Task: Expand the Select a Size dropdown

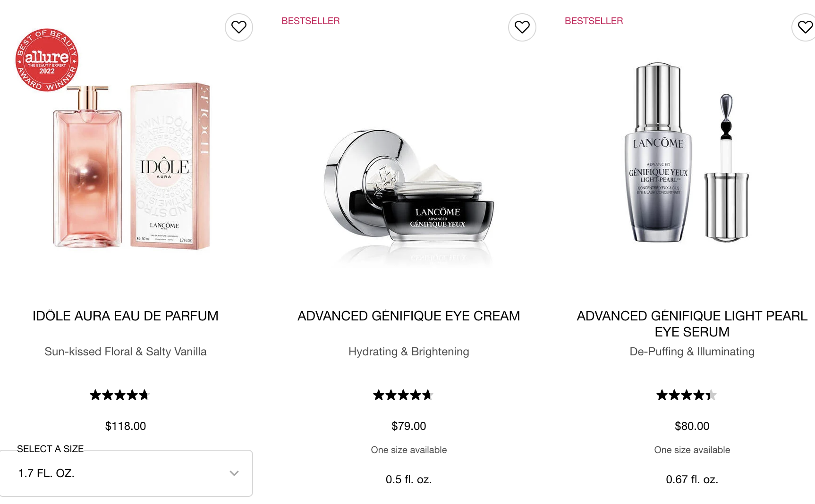Action: [x=126, y=473]
